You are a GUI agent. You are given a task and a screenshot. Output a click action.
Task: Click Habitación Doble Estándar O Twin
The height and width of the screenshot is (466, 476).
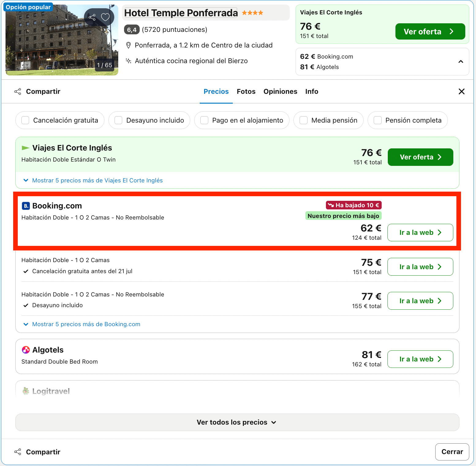(x=69, y=159)
